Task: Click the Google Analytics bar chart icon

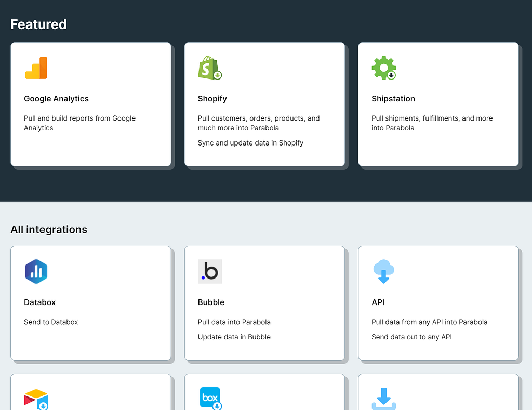Action: [36, 68]
